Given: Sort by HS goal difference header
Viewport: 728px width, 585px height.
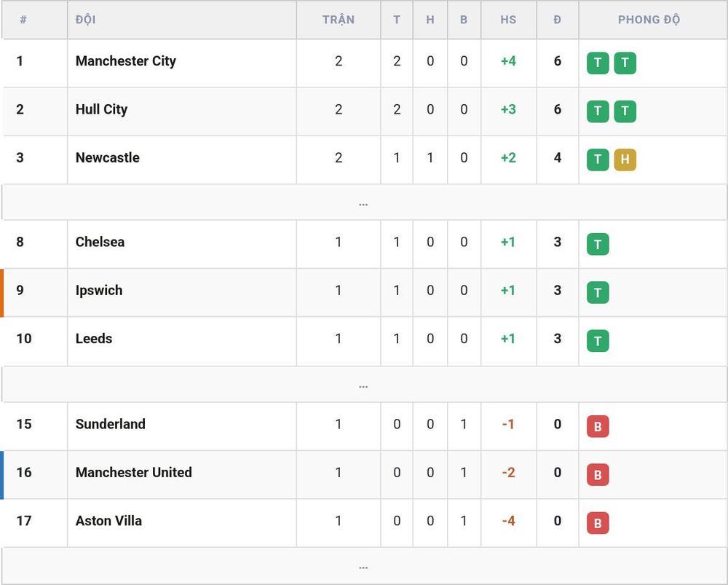Looking at the screenshot, I should (508, 20).
